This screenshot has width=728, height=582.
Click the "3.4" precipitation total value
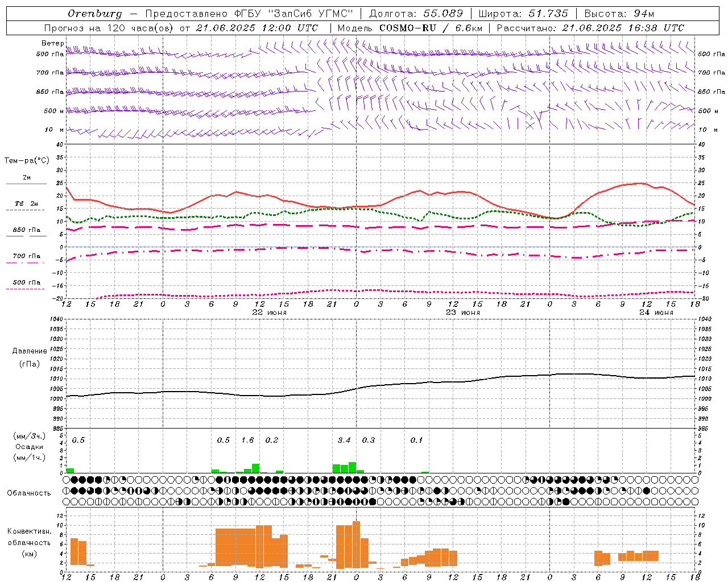[344, 440]
